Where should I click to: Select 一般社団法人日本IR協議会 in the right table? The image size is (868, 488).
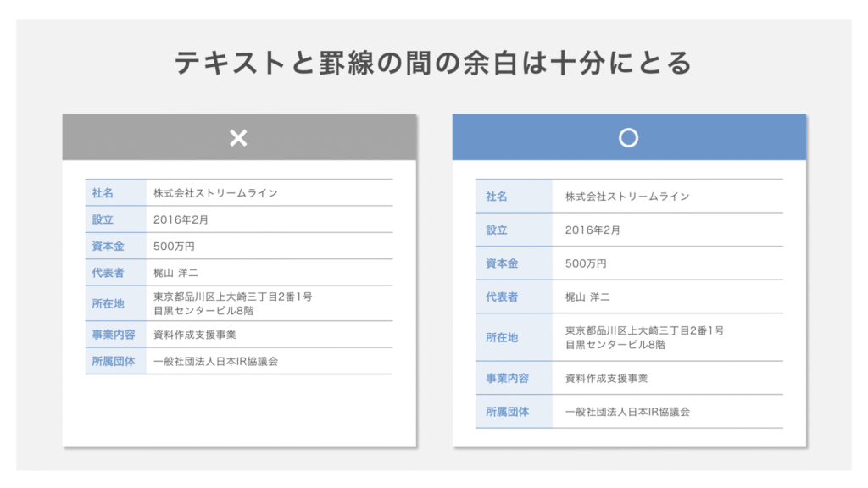(627, 412)
